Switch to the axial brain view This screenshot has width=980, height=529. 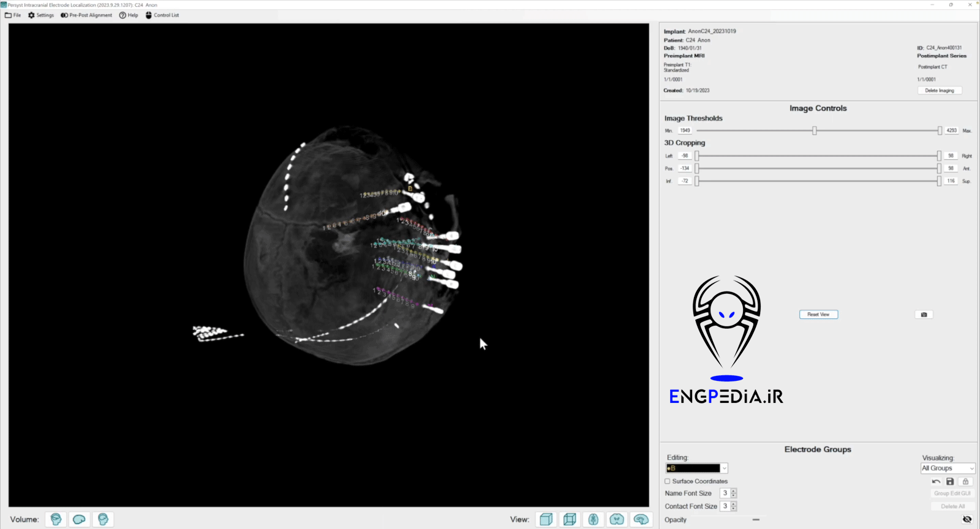593,519
